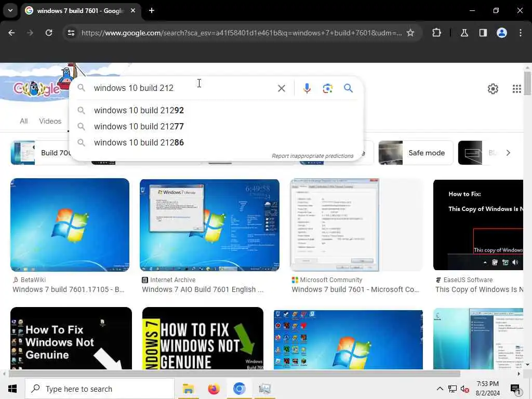This screenshot has width=532, height=399.
Task: Clear the search box text
Action: 281,88
